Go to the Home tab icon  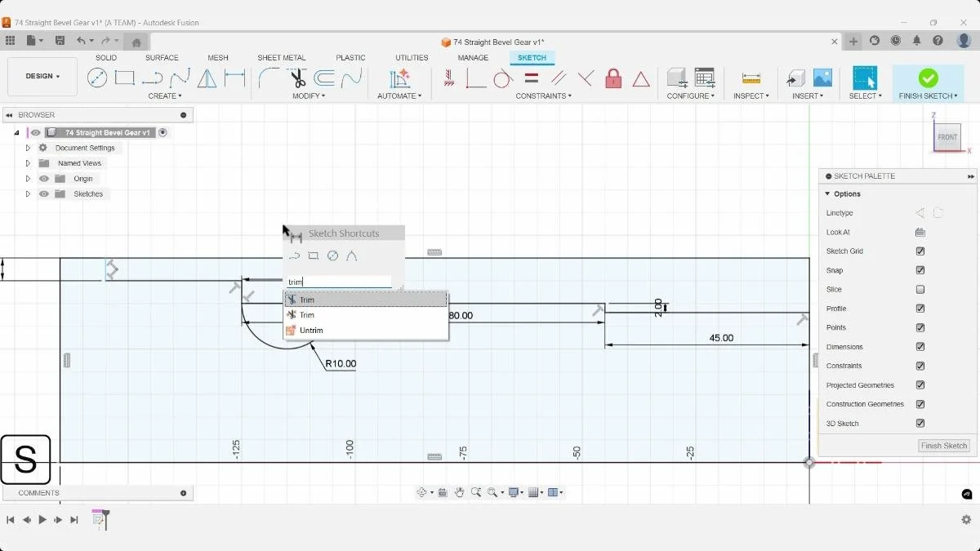coord(136,42)
